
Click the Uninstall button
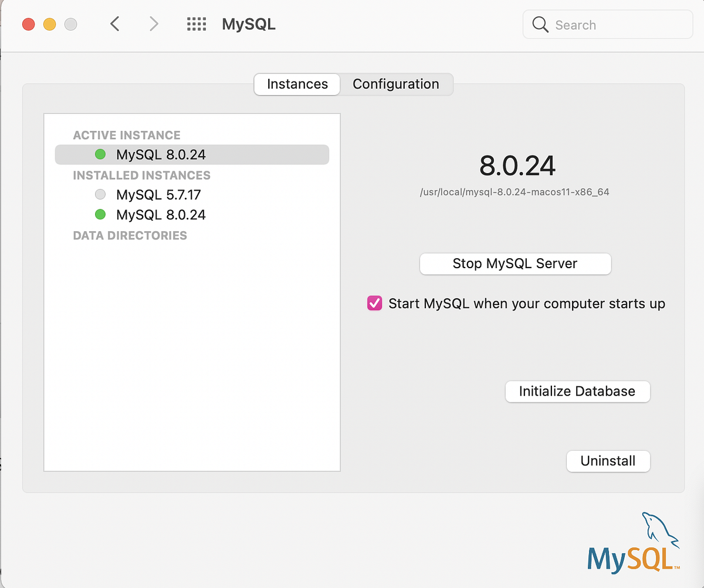pos(608,461)
